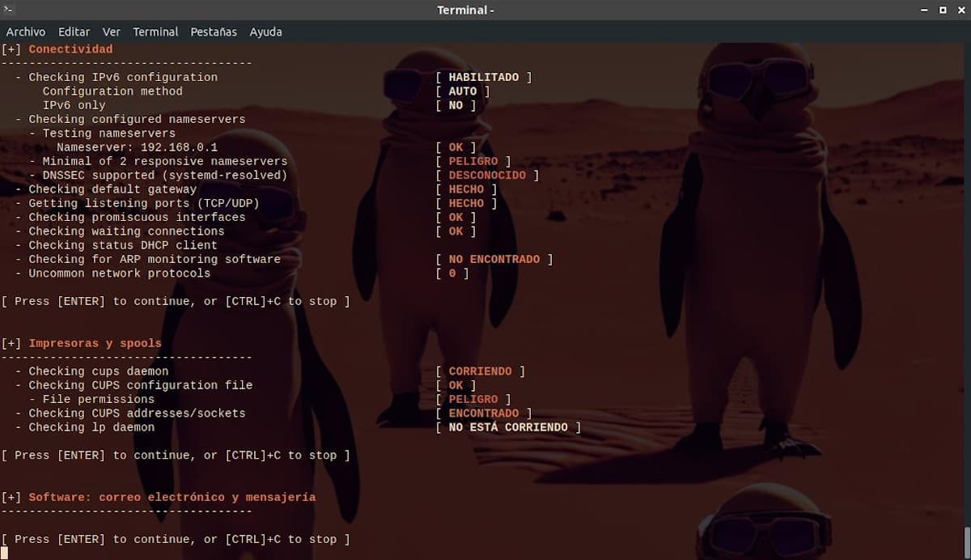Click the NO value for IPv6 only
This screenshot has height=560, width=971.
[x=456, y=105]
